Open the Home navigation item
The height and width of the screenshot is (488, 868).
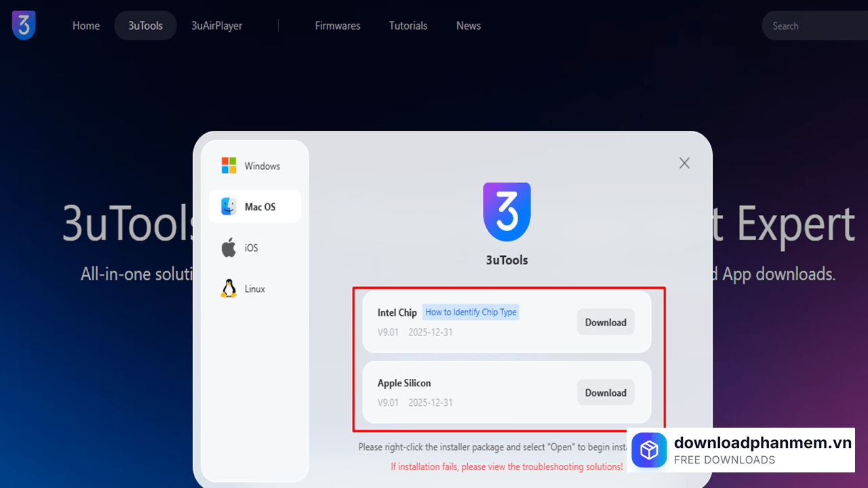86,26
